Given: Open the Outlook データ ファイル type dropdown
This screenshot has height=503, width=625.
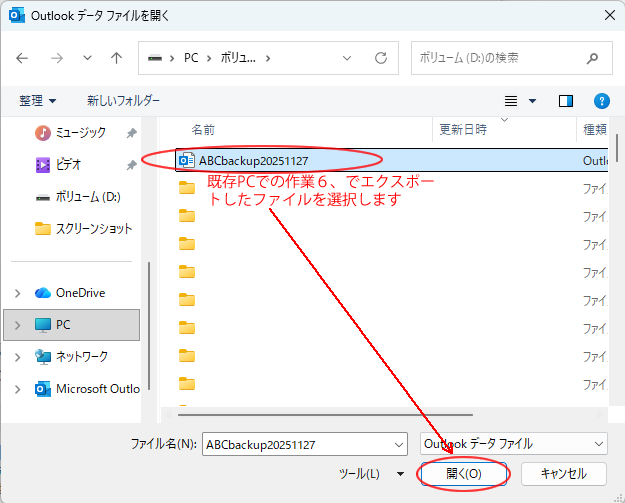Looking at the screenshot, I should tap(513, 444).
